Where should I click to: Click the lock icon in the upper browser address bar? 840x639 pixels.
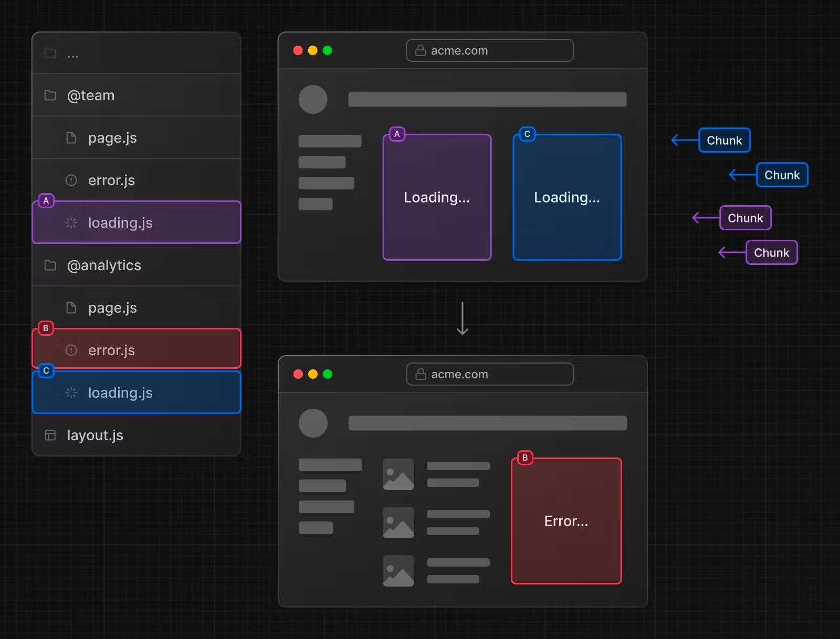click(421, 50)
